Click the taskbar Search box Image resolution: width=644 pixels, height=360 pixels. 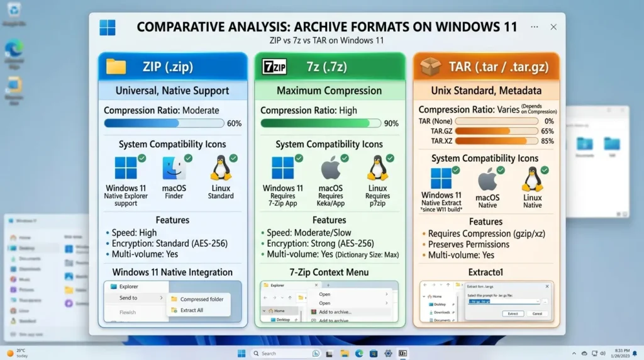point(286,354)
